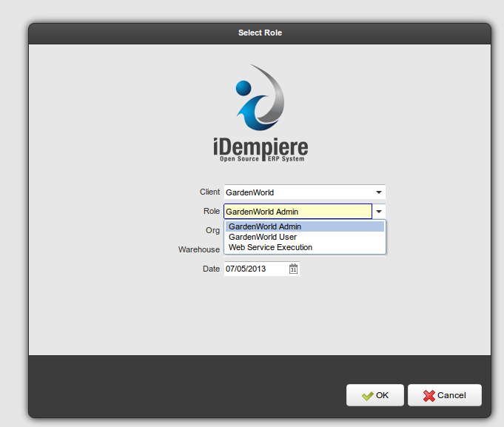504x427 pixels.
Task: Open the calendar date picker icon
Action: tap(293, 269)
